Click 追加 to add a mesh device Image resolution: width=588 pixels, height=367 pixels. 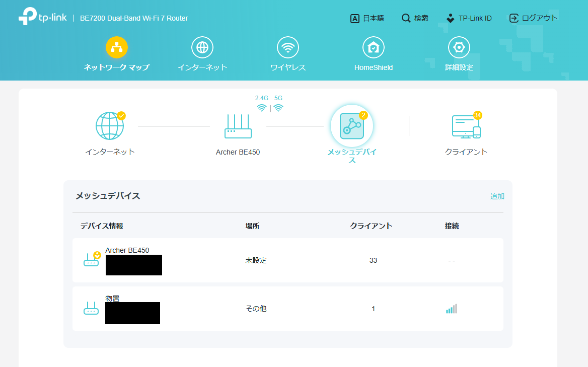click(497, 196)
